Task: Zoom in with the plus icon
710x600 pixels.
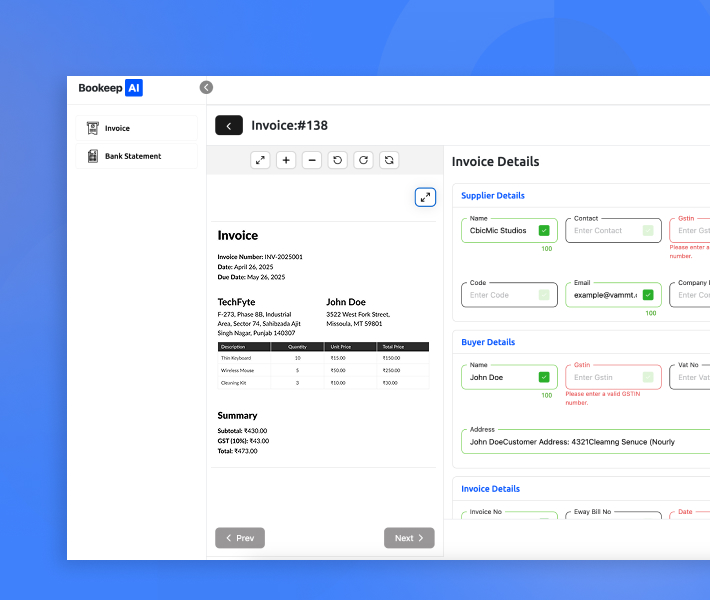Action: (286, 160)
